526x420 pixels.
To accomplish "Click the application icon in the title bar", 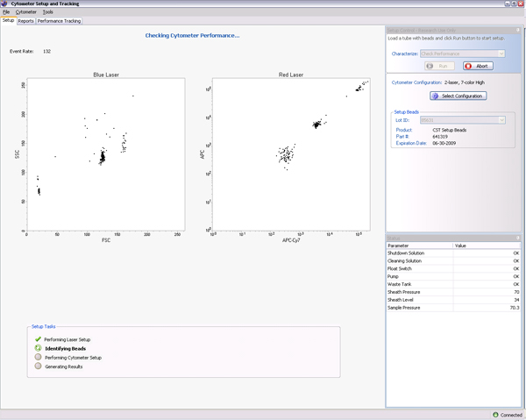I will pyautogui.click(x=4, y=4).
